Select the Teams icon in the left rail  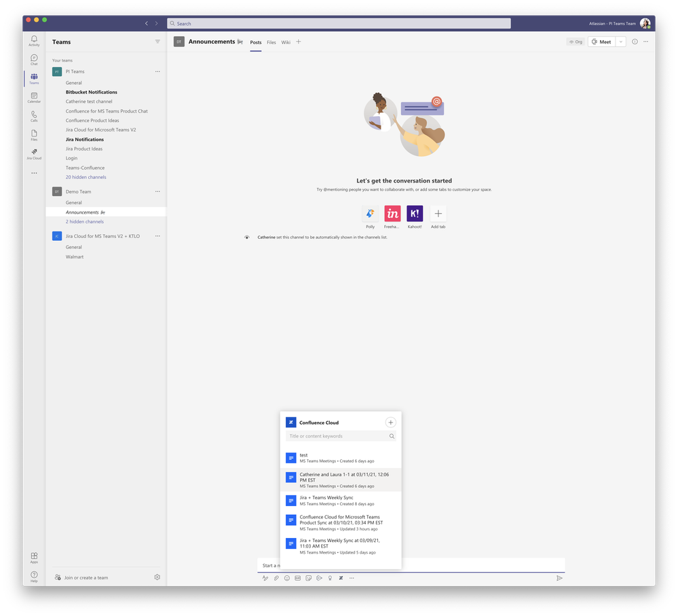[x=34, y=79]
